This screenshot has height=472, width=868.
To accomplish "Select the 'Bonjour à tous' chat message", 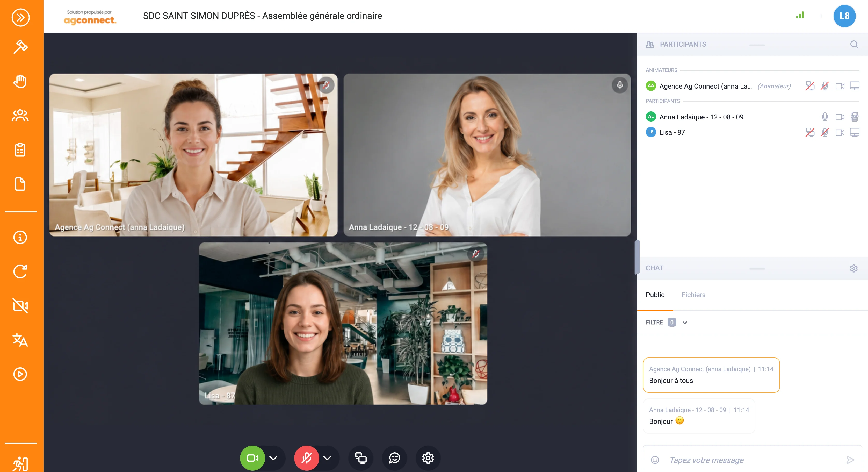I will coord(711,375).
